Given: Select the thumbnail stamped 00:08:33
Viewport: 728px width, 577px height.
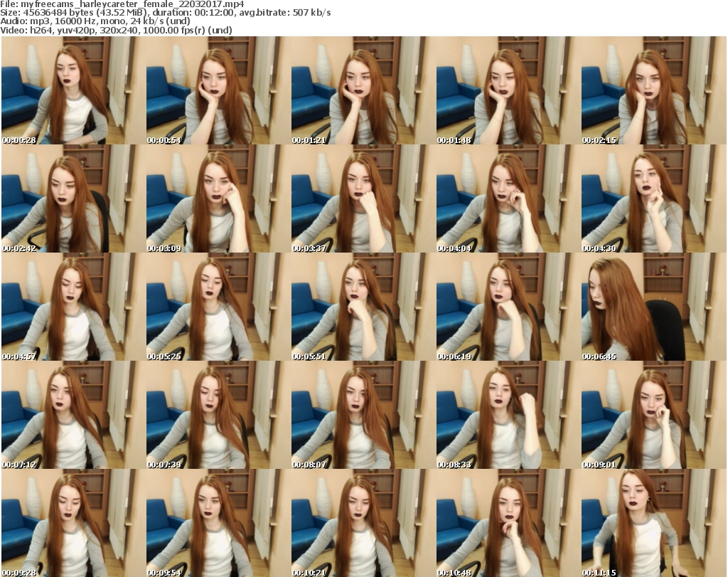Looking at the screenshot, I should [508, 415].
